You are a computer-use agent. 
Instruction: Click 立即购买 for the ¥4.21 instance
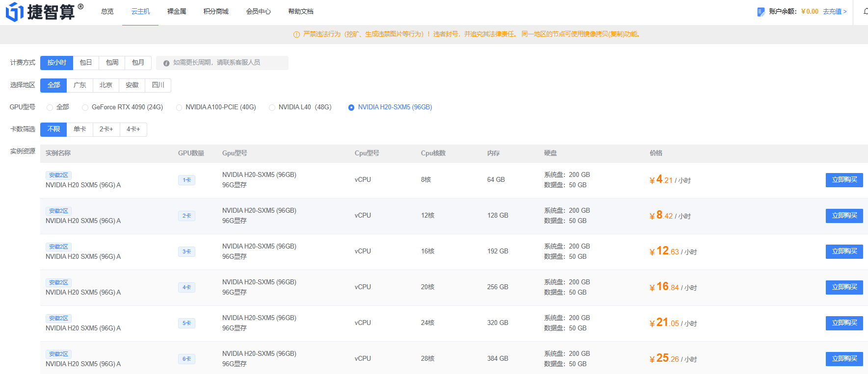pos(844,180)
